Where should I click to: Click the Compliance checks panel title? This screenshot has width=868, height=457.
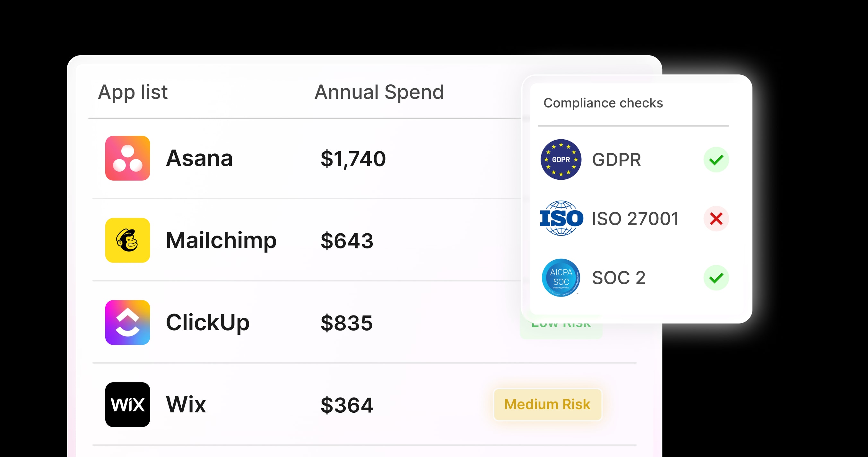603,103
